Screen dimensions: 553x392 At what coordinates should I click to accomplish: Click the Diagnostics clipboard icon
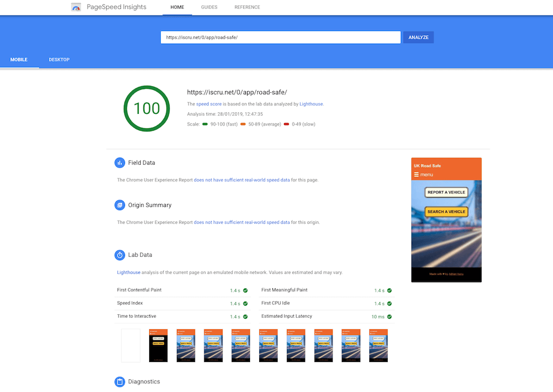click(x=120, y=382)
